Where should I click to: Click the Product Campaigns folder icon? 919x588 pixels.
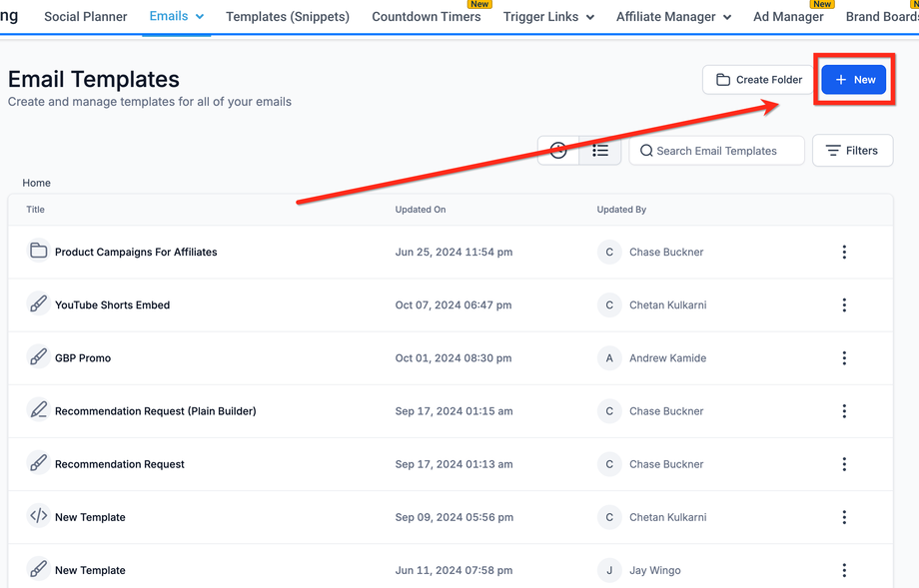click(x=38, y=252)
